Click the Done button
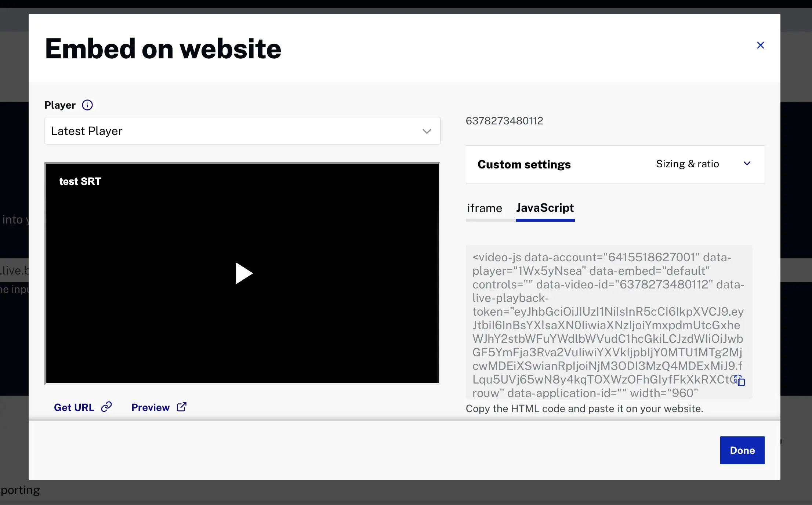 (742, 450)
